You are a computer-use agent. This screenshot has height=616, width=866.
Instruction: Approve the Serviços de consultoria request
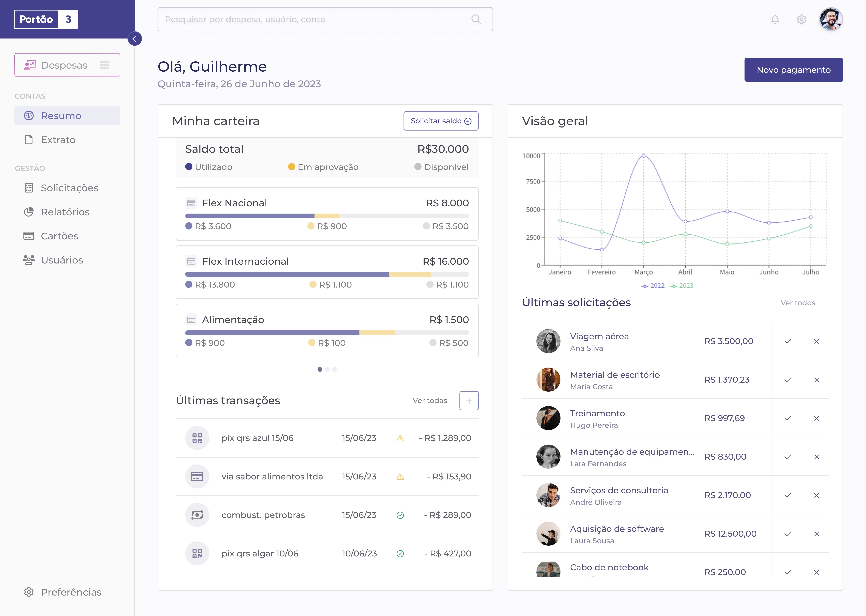[x=788, y=495]
